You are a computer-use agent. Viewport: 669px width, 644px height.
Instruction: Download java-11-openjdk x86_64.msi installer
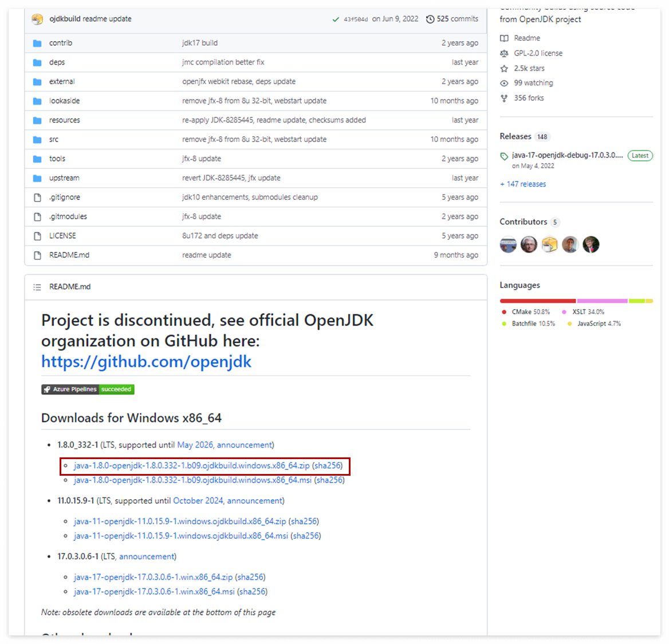[x=181, y=536]
